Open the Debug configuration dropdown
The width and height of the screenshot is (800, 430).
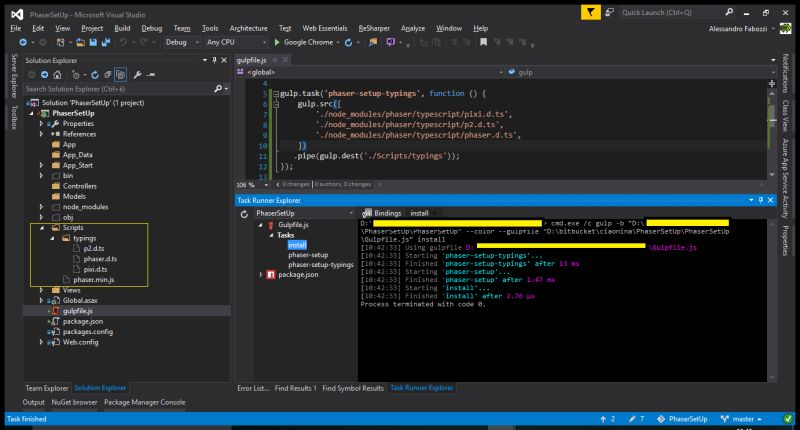197,42
